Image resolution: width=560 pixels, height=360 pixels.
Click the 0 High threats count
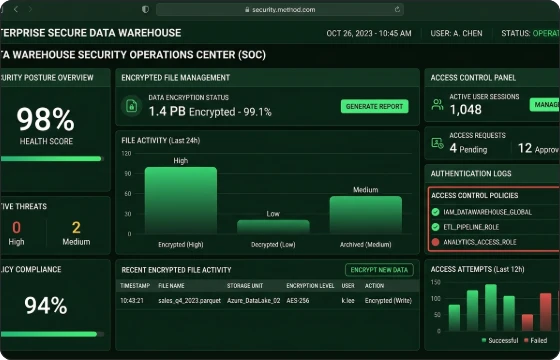(x=16, y=227)
